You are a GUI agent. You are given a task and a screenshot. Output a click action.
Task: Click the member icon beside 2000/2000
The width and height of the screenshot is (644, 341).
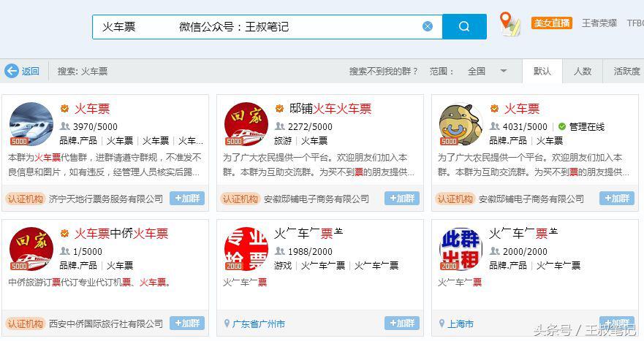tap(494, 250)
